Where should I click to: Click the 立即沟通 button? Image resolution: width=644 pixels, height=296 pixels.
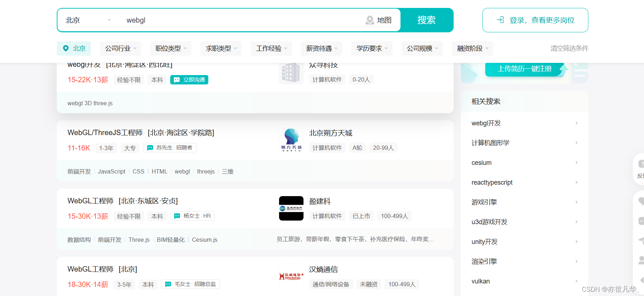[x=189, y=80]
